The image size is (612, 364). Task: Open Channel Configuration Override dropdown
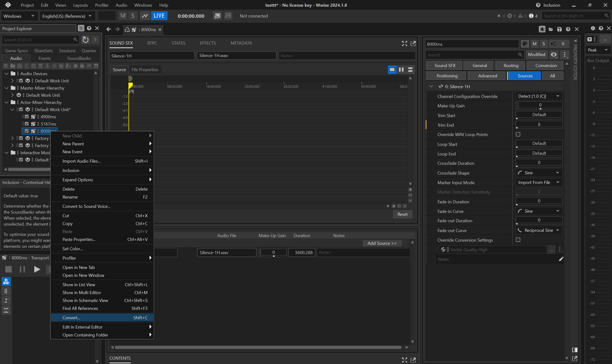pos(539,96)
